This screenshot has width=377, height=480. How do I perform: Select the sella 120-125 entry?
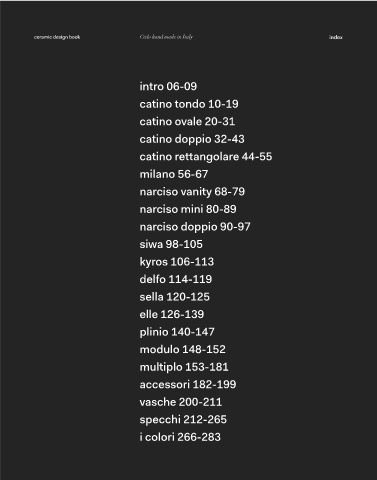(x=174, y=297)
